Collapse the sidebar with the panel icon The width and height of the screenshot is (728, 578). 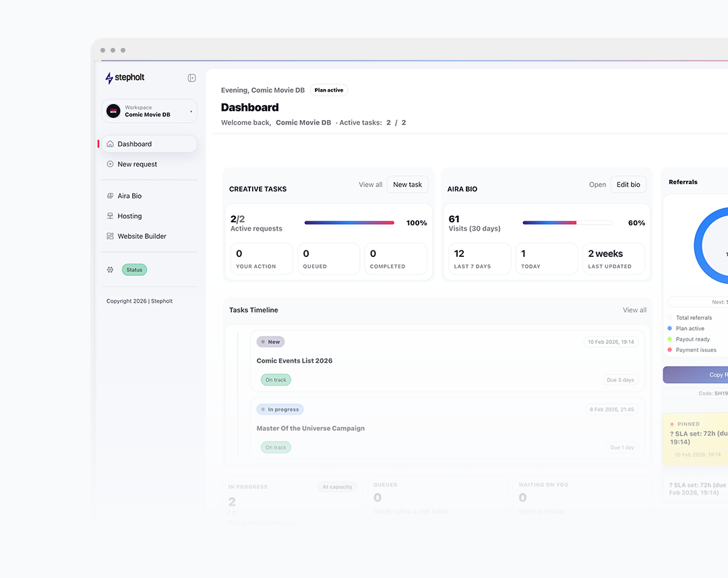(191, 78)
